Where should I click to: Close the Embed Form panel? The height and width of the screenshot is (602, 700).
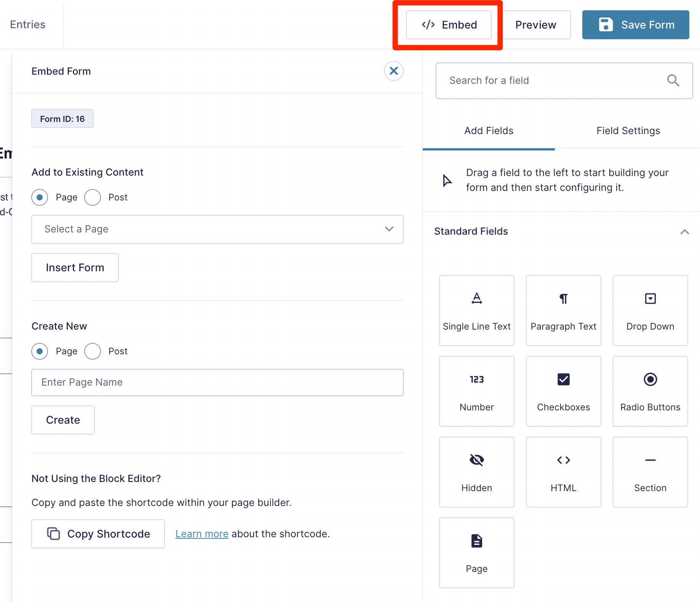pos(393,71)
